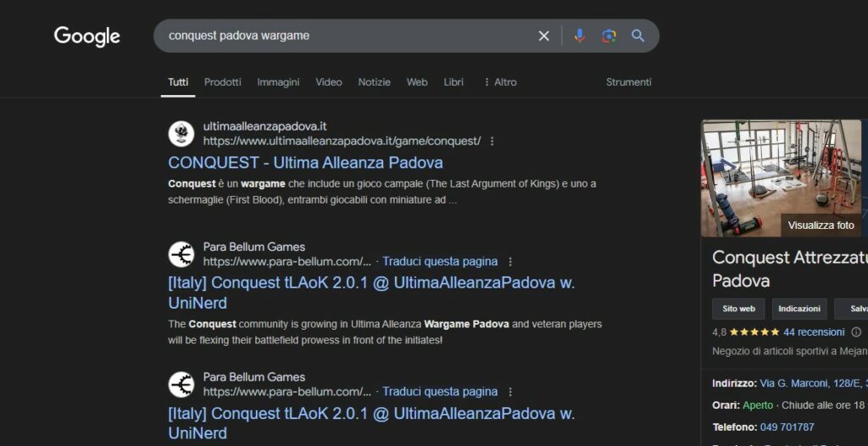Click the Aperto opening hours status
Screen dimensions: 868x446
click(758, 405)
